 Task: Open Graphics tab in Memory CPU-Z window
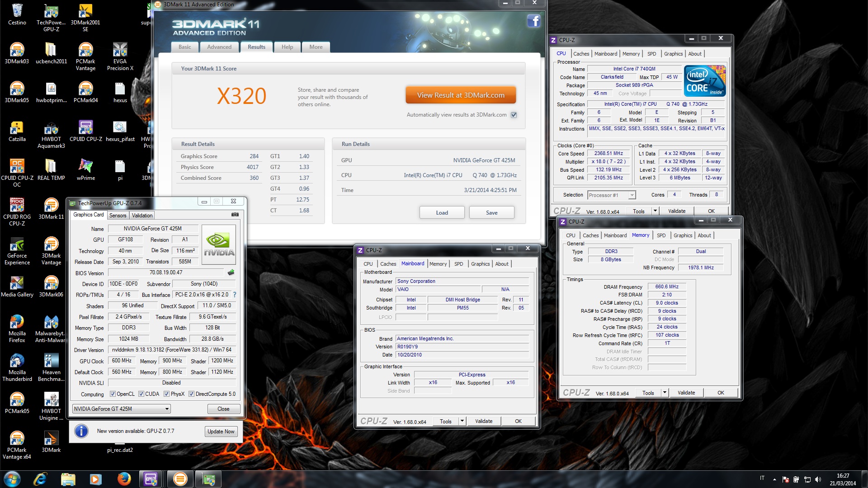[x=683, y=235]
